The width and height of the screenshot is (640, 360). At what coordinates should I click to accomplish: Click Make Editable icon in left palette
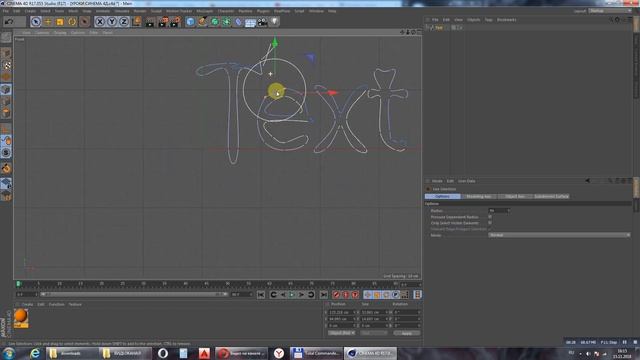click(6, 37)
